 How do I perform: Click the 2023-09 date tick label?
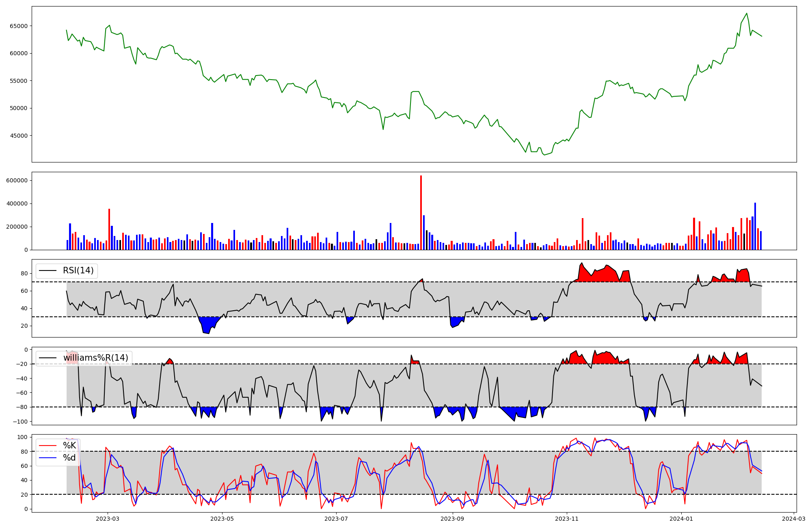click(452, 519)
